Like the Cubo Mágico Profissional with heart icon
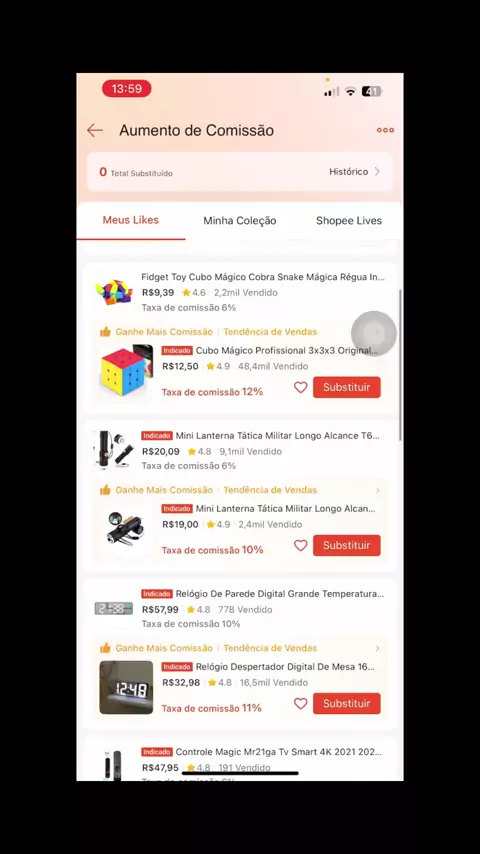The image size is (480, 854). [x=301, y=387]
